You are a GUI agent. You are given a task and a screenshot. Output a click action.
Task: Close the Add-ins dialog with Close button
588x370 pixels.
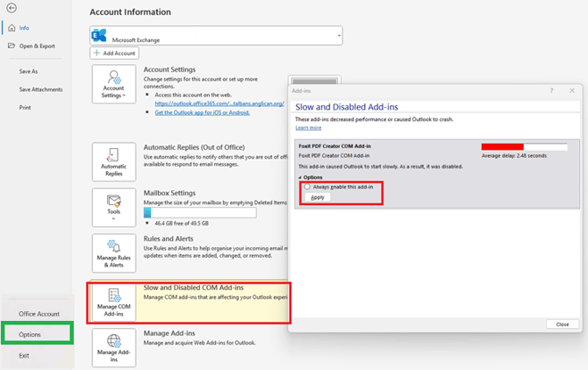coord(562,324)
